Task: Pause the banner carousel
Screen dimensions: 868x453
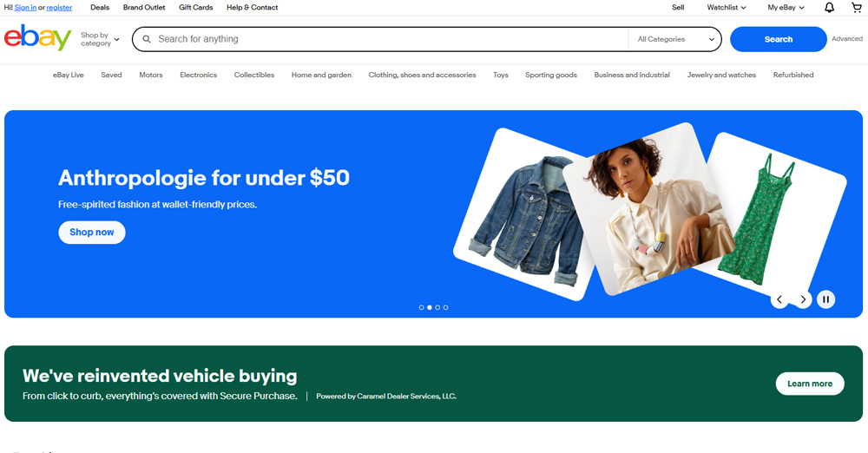Action: pyautogui.click(x=825, y=299)
